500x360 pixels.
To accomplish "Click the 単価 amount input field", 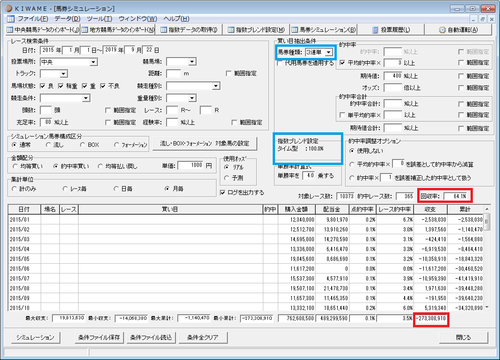I will click(x=191, y=165).
